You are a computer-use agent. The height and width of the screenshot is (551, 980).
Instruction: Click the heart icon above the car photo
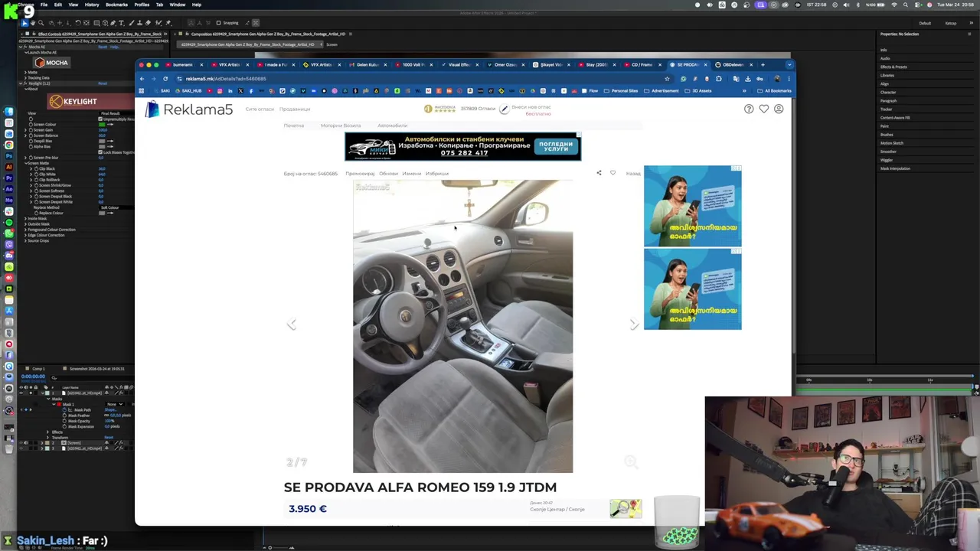[612, 173]
